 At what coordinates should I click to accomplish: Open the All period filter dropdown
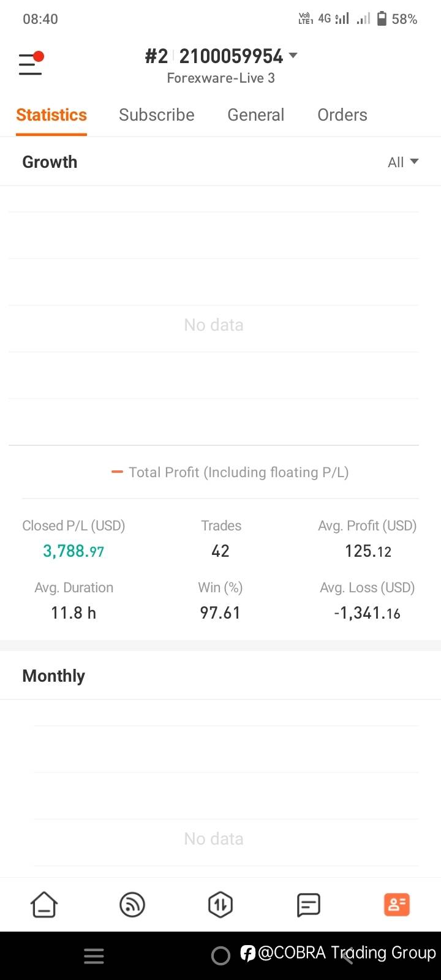point(403,162)
